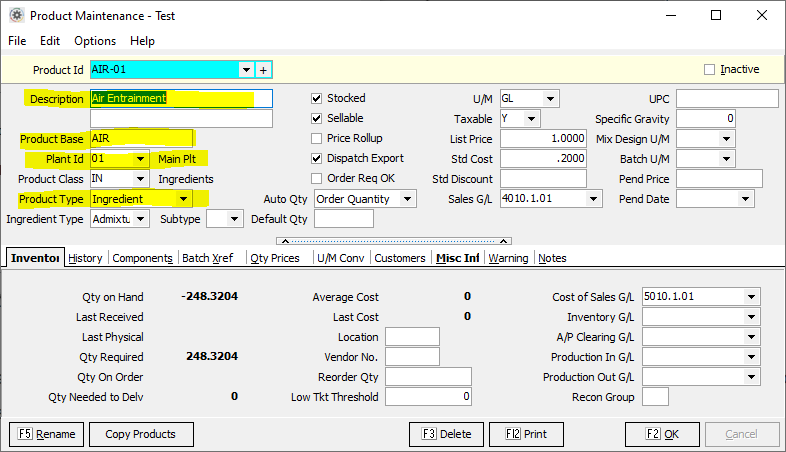Toggle the Order Req OK checkbox
The image size is (786, 452).
[x=317, y=178]
